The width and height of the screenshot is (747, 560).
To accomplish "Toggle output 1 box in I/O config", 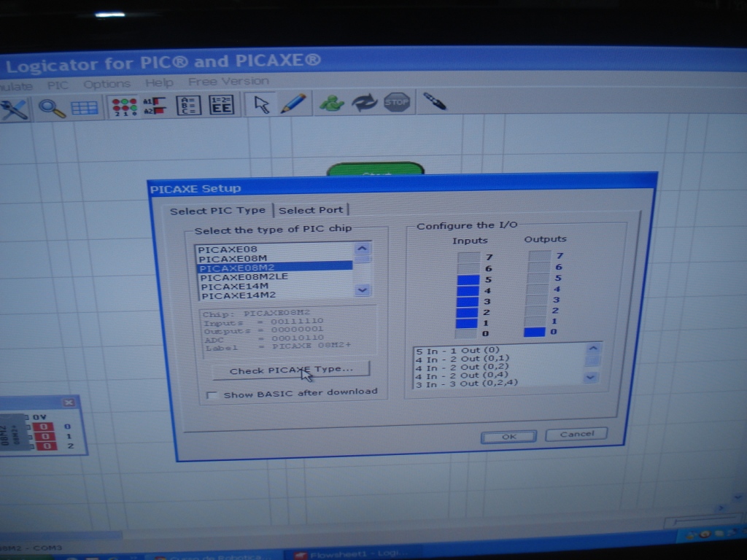I will [x=535, y=322].
